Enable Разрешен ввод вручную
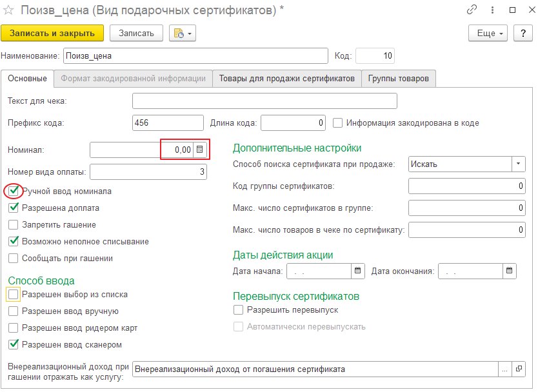Image resolution: width=538 pixels, height=392 pixels. (x=14, y=311)
